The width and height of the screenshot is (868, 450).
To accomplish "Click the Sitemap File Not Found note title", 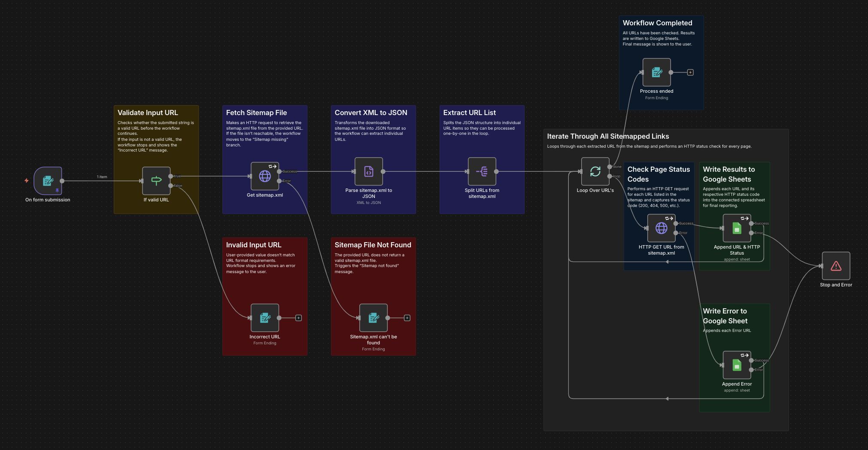I will point(373,245).
